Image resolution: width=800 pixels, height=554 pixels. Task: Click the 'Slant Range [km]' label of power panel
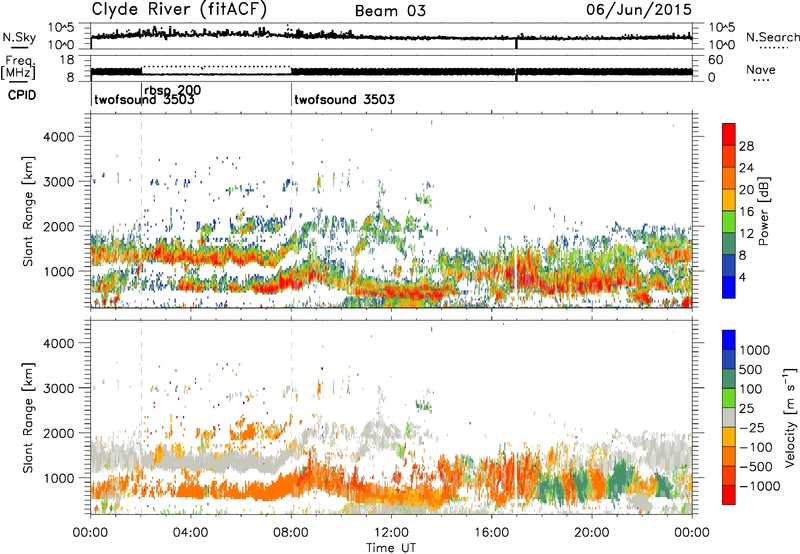(x=28, y=211)
